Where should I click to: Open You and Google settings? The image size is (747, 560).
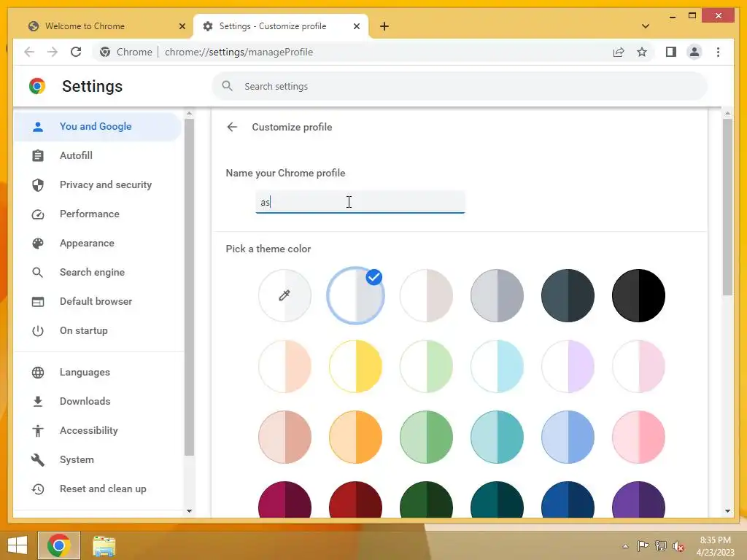(x=98, y=127)
